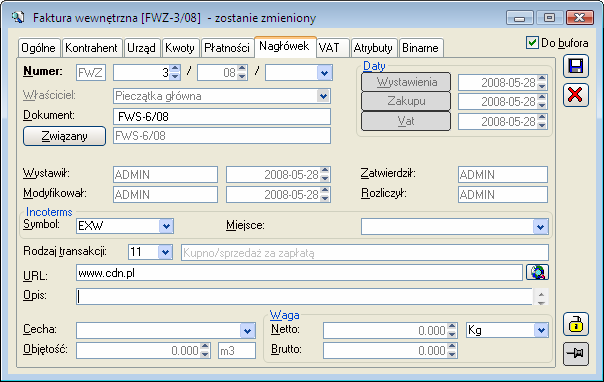The width and height of the screenshot is (604, 382).
Task: Click the grayed related document FWS-6/08 field
Action: (x=222, y=136)
